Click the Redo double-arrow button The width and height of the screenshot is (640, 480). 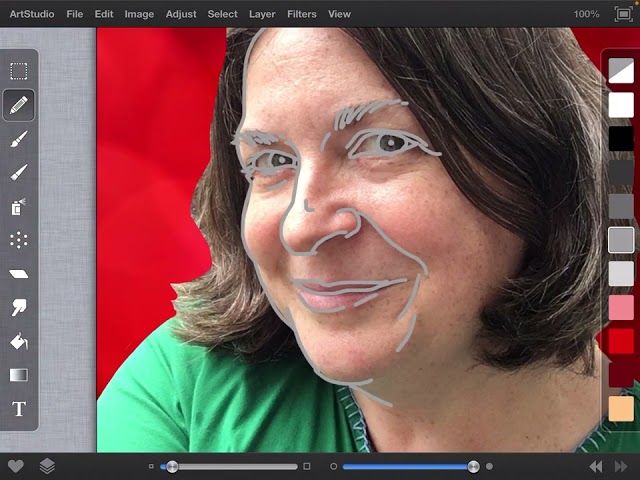pyautogui.click(x=621, y=466)
